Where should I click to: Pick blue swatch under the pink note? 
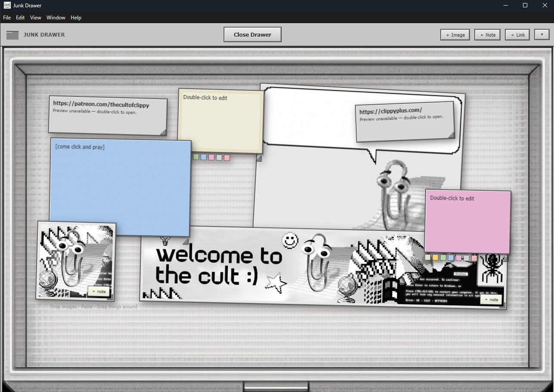(x=451, y=258)
